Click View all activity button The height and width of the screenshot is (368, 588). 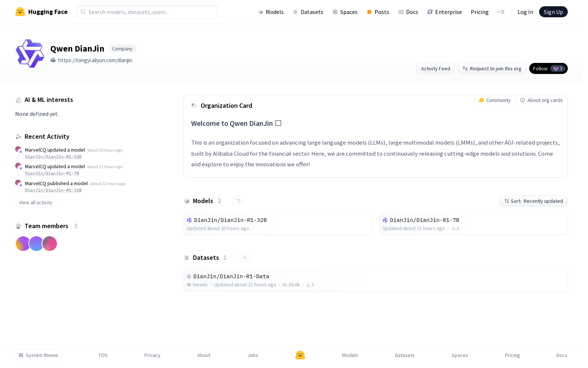(36, 203)
